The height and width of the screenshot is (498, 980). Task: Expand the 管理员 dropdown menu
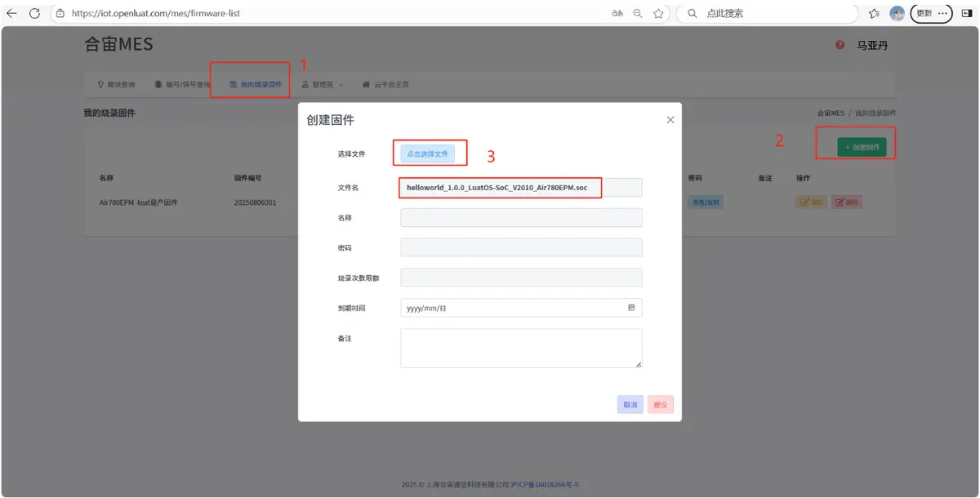pos(322,84)
